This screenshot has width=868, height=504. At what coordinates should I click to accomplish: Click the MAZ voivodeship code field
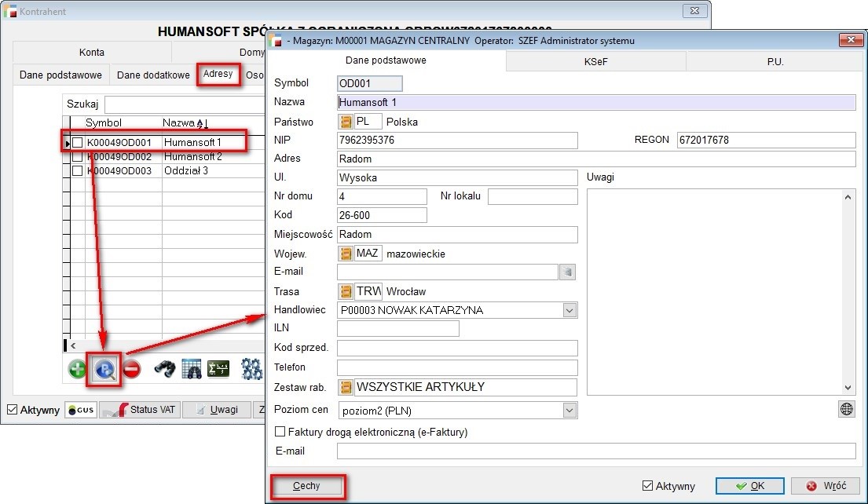[x=368, y=254]
